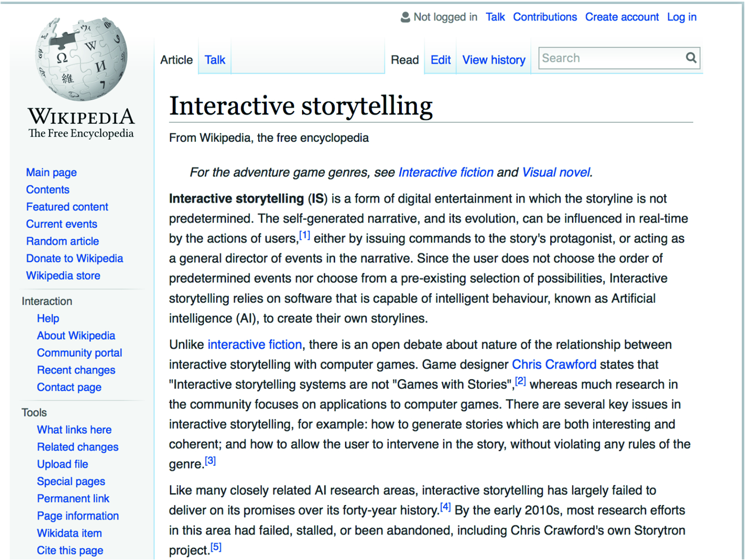Click the Create account link
The width and height of the screenshot is (747, 560).
[x=622, y=17]
